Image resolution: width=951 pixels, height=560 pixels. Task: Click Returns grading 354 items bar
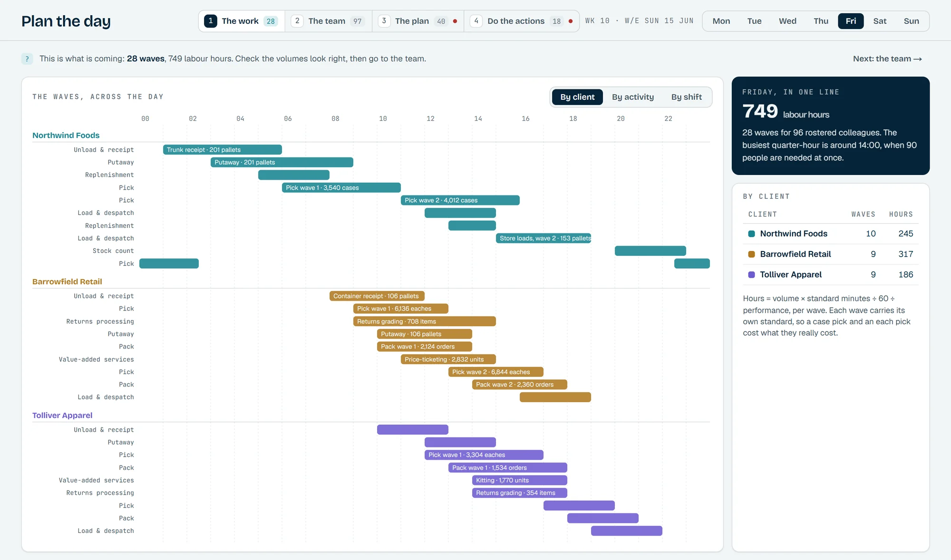tap(520, 493)
